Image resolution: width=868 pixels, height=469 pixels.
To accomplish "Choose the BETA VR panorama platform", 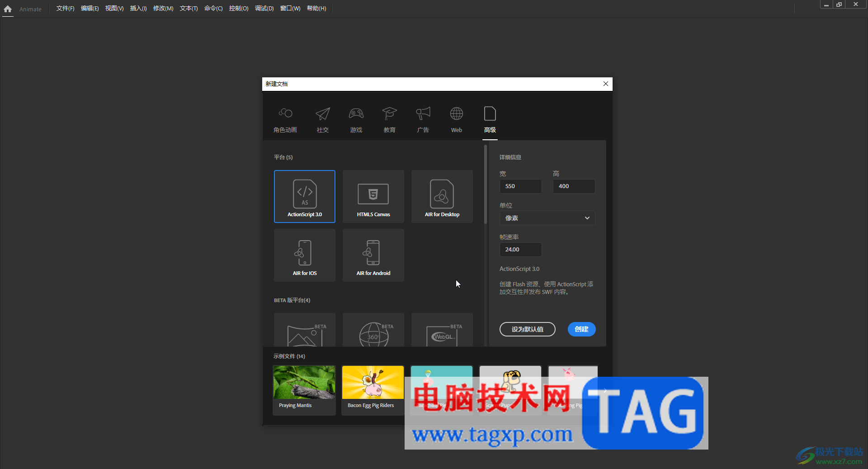I will tap(305, 330).
